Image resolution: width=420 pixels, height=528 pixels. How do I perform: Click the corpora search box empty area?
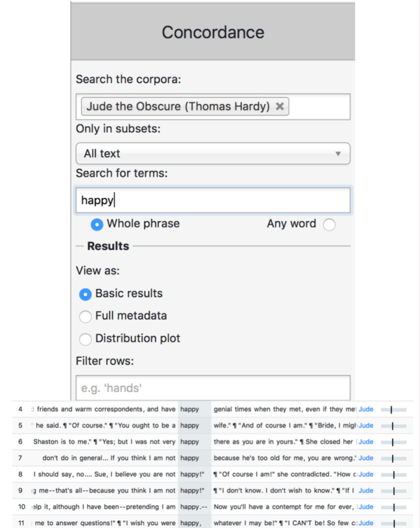click(x=318, y=107)
